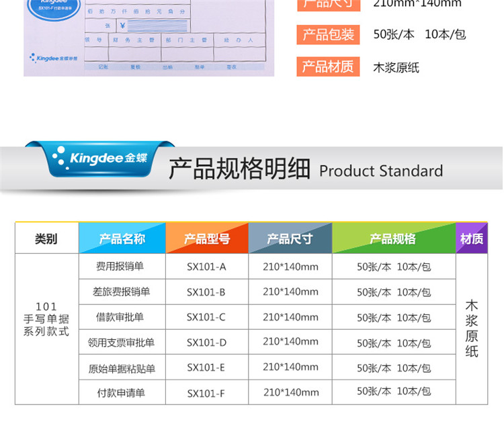Click model number SX101-B

point(206,292)
